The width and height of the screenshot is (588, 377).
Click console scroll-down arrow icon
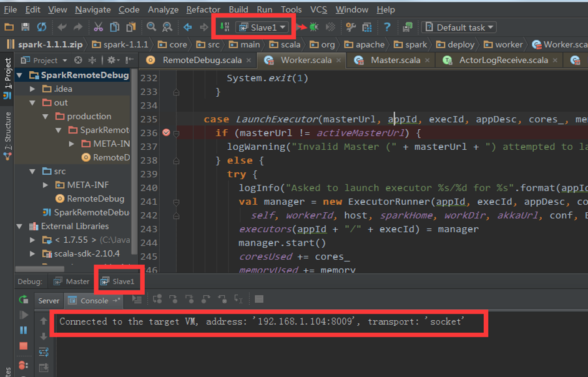coord(44,336)
